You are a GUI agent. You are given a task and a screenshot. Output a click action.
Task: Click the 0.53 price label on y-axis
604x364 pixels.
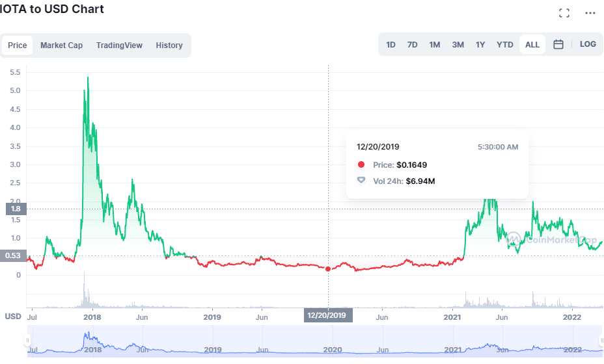click(x=13, y=256)
